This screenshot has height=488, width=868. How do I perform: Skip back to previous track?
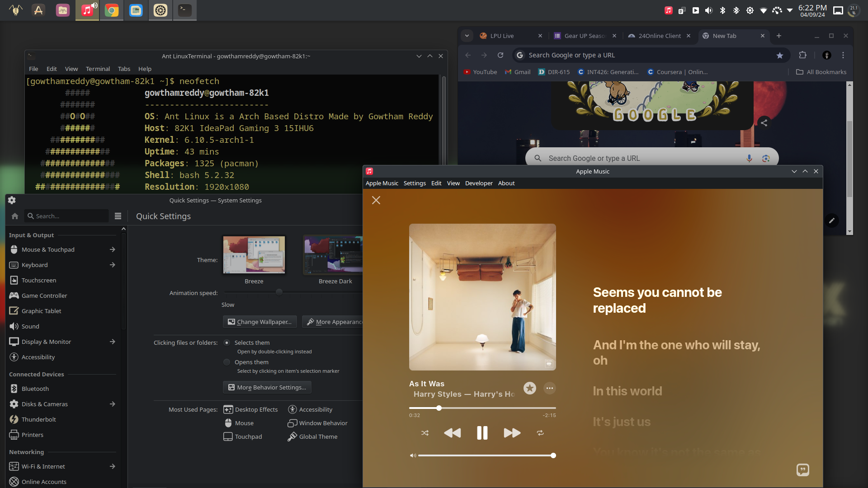click(453, 433)
